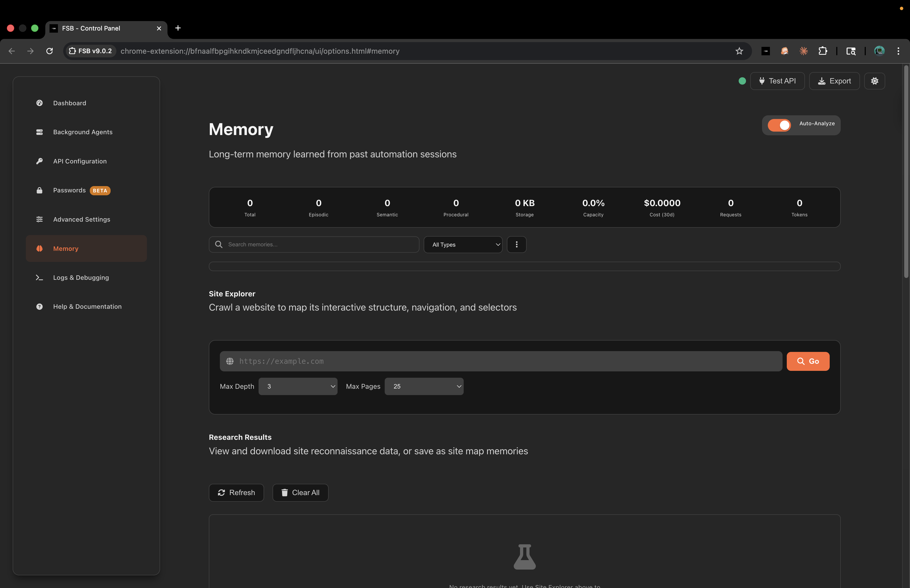This screenshot has width=910, height=588.
Task: Click the Clear All button
Action: [300, 492]
